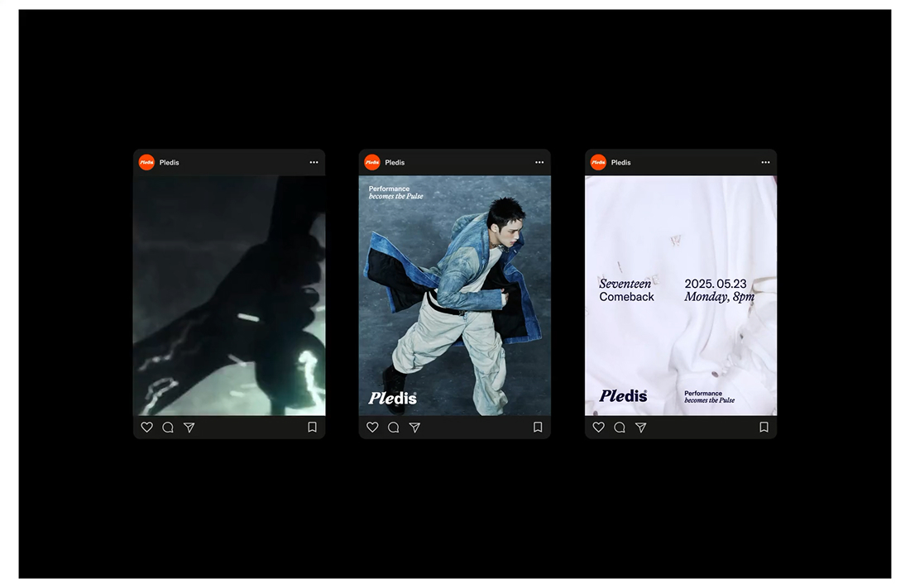Like the dark shadow-hand post
The image size is (910, 588).
(x=146, y=428)
